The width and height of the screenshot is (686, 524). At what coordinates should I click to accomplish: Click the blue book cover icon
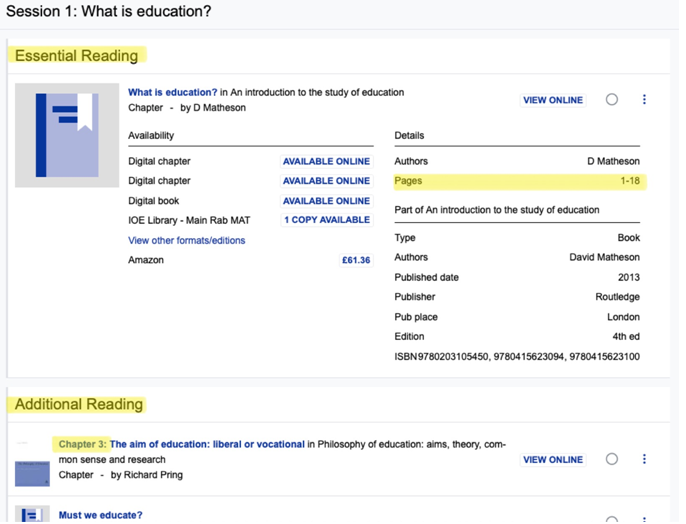tap(67, 135)
